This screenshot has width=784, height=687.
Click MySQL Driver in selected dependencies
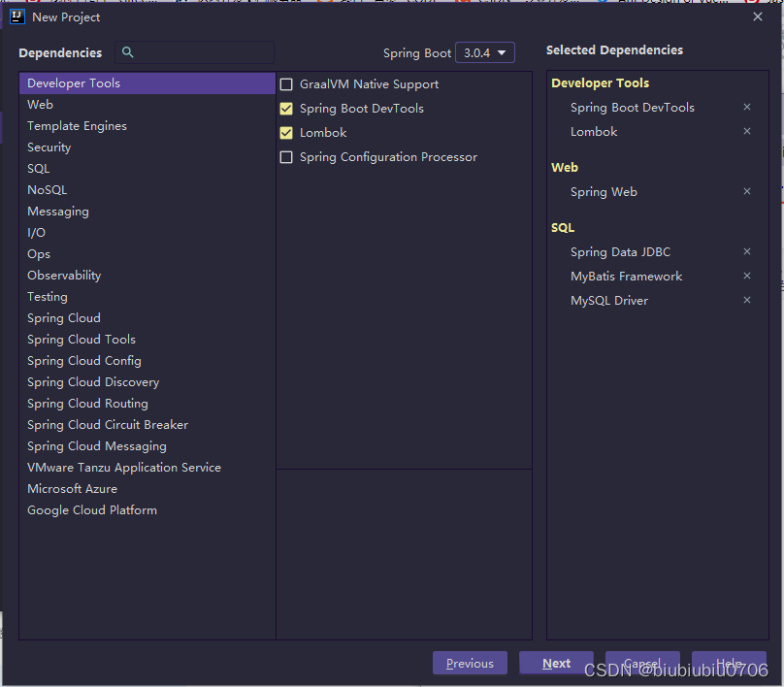[x=609, y=301]
